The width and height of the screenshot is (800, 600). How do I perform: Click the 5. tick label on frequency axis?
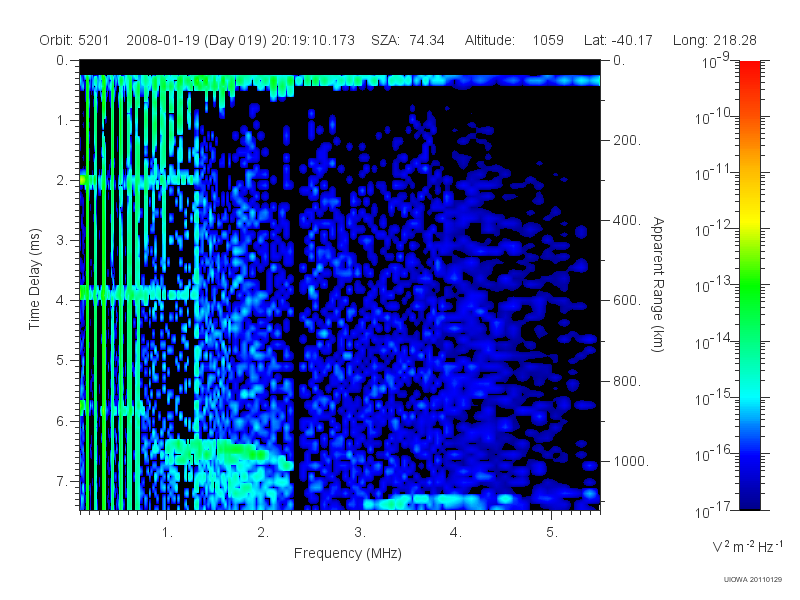pyautogui.click(x=552, y=532)
